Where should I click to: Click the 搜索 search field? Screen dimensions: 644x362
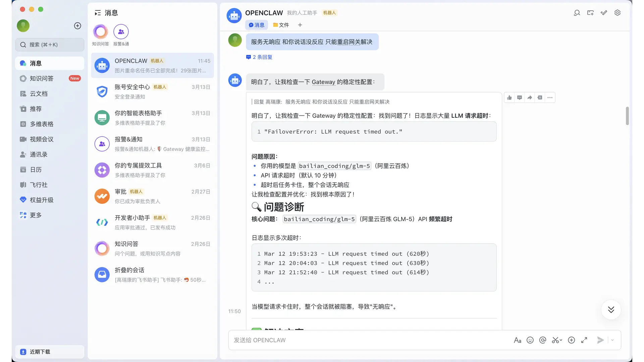coord(50,45)
